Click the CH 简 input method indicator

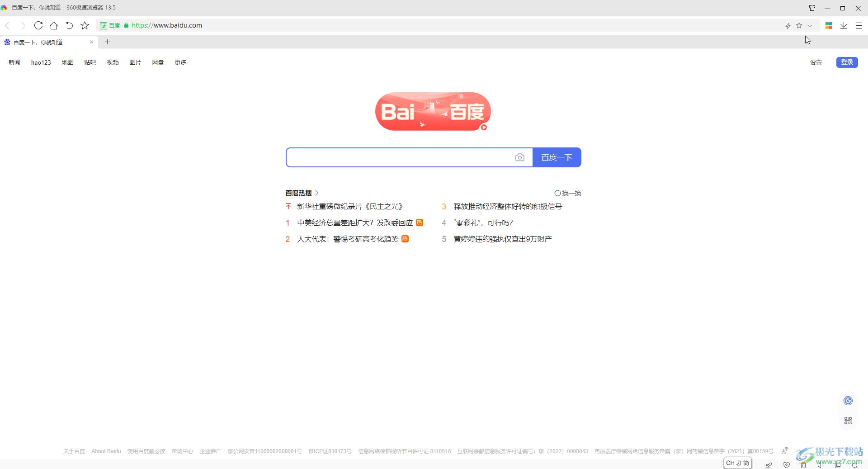click(x=738, y=463)
